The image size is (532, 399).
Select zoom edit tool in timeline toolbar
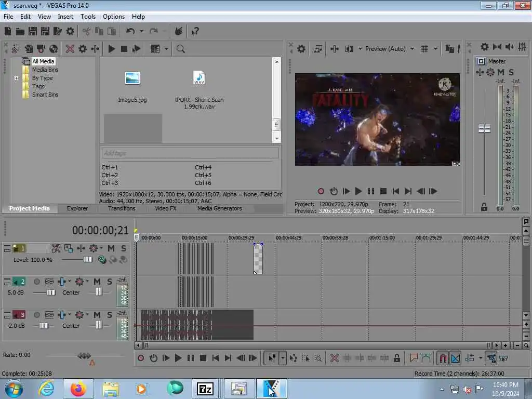point(318,358)
